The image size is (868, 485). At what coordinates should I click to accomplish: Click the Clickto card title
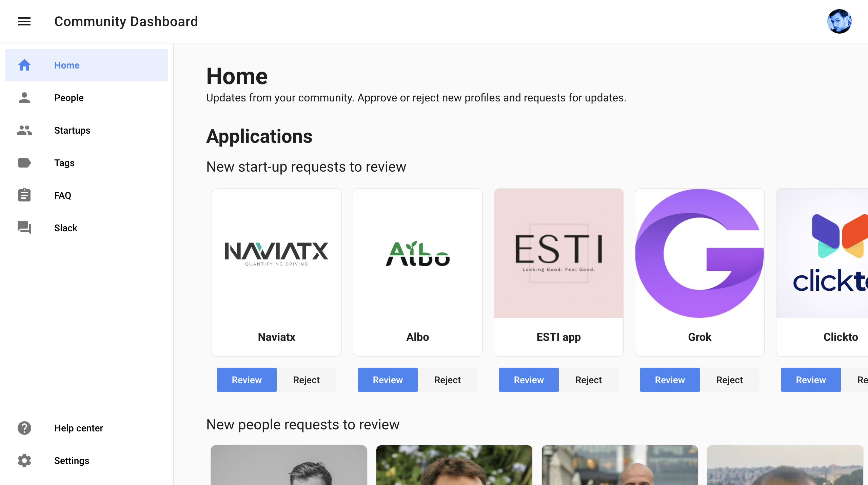tap(841, 337)
